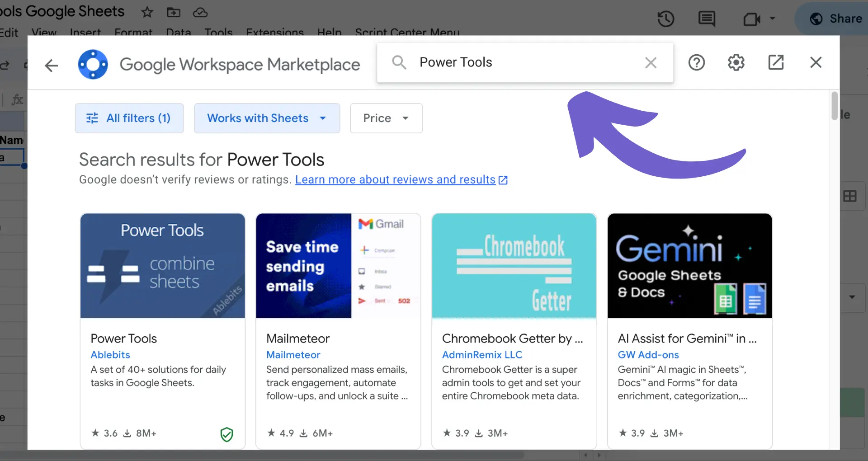Image resolution: width=868 pixels, height=461 pixels.
Task: Open Learn more about reviews and results
Action: pyautogui.click(x=401, y=180)
